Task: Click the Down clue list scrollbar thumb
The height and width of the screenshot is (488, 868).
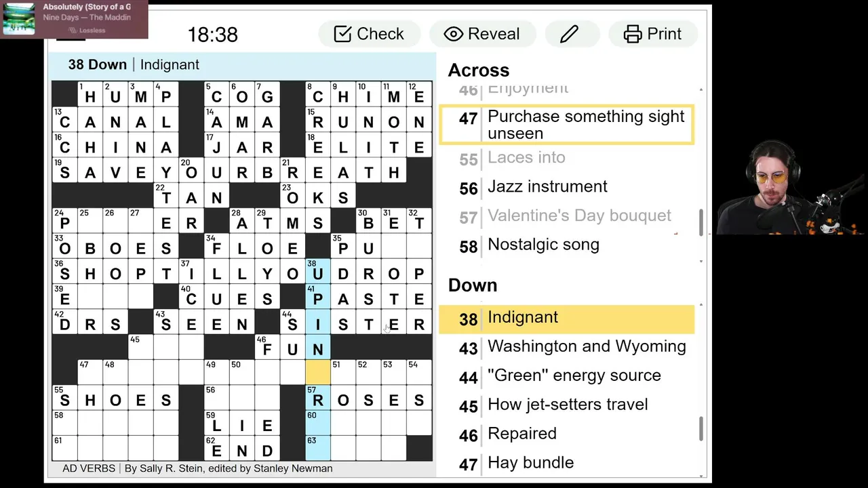Action: [x=701, y=428]
